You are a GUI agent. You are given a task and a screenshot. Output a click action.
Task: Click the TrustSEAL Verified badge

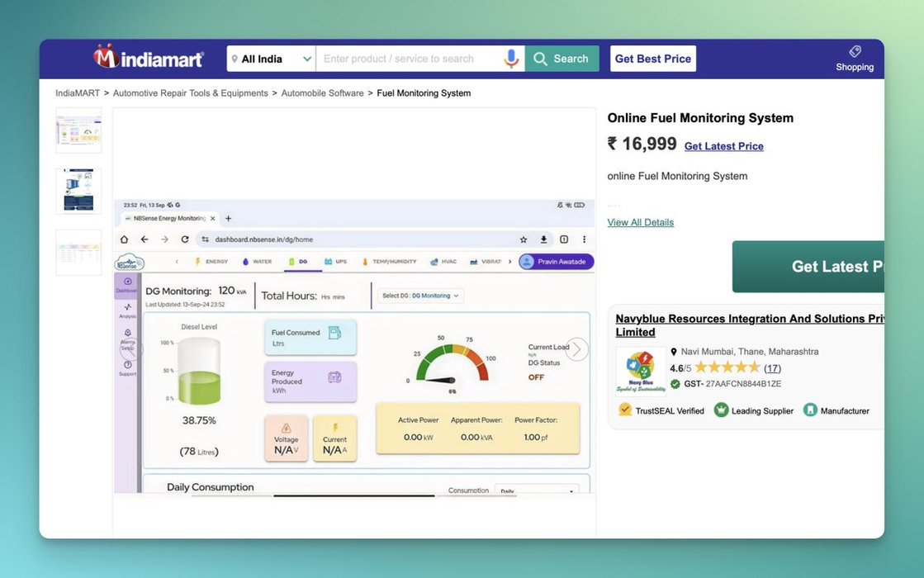tap(626, 410)
